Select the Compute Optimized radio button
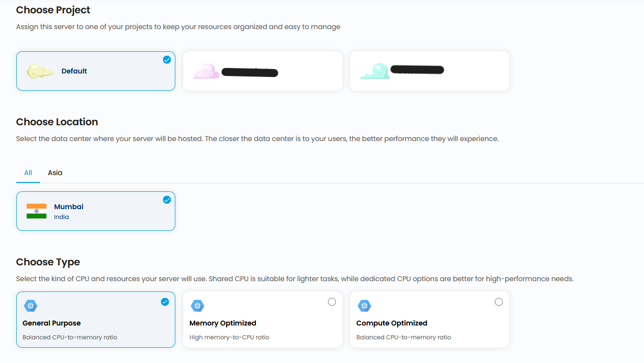The height and width of the screenshot is (363, 644). 499,302
